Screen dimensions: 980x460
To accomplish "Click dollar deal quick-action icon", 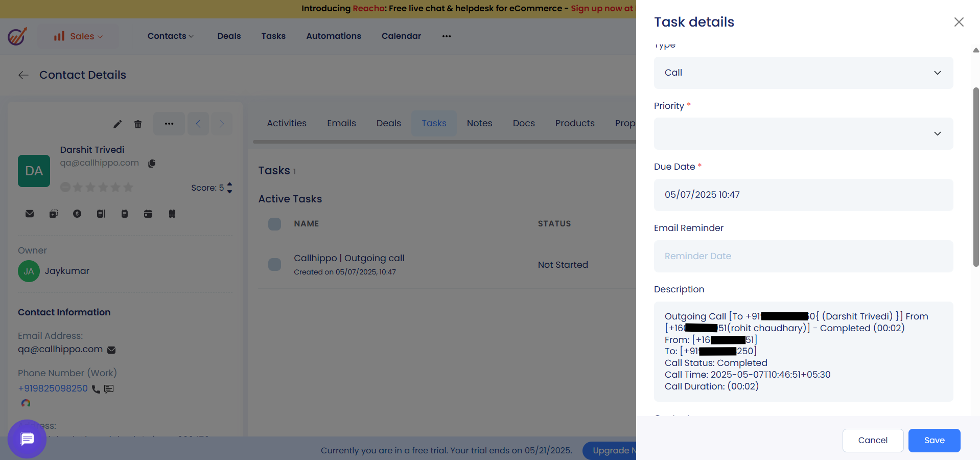I will [77, 214].
